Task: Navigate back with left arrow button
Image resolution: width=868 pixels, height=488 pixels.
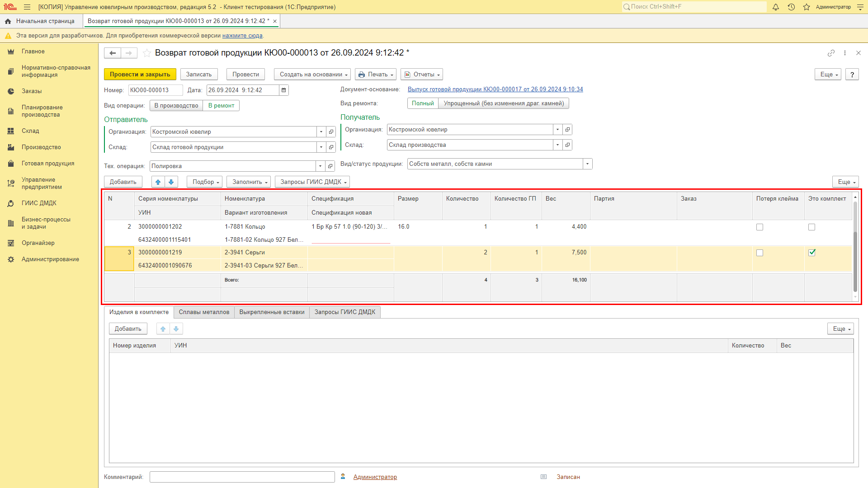Action: pyautogui.click(x=113, y=53)
